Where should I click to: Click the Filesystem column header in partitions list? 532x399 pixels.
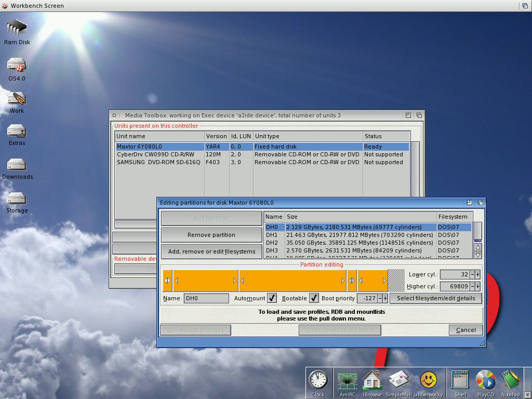point(454,217)
